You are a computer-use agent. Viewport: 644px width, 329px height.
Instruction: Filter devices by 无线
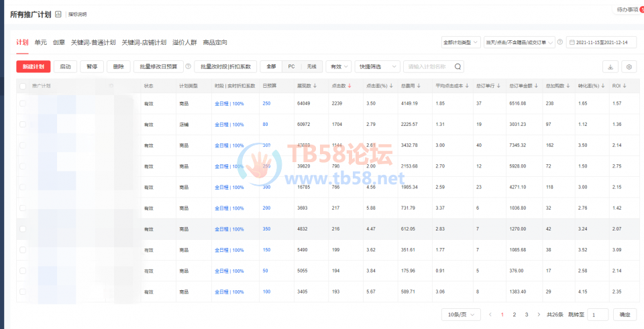click(312, 66)
